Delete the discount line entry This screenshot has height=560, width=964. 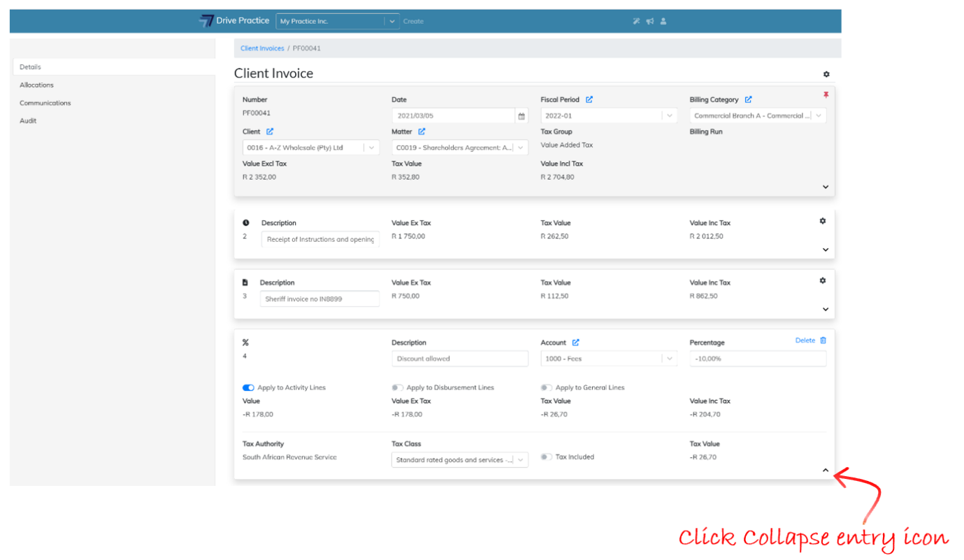[811, 340]
